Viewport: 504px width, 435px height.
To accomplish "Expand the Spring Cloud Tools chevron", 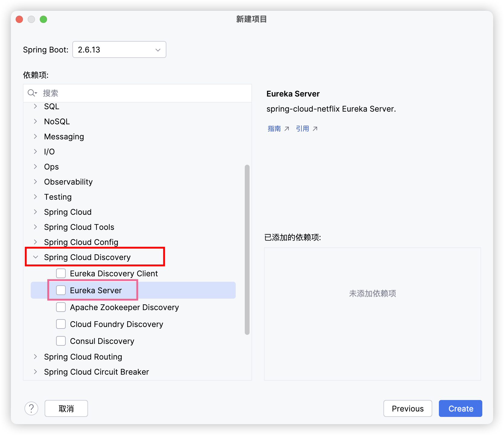I will pos(36,227).
